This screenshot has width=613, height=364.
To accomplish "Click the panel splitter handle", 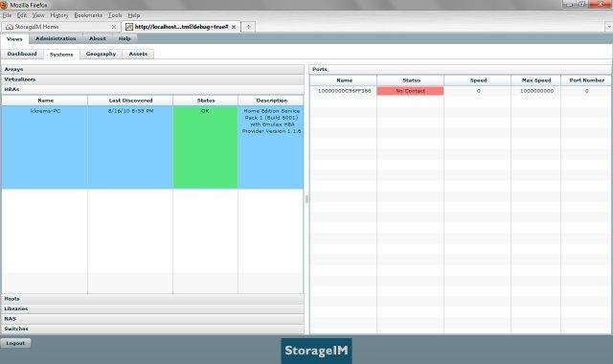I will click(x=306, y=199).
